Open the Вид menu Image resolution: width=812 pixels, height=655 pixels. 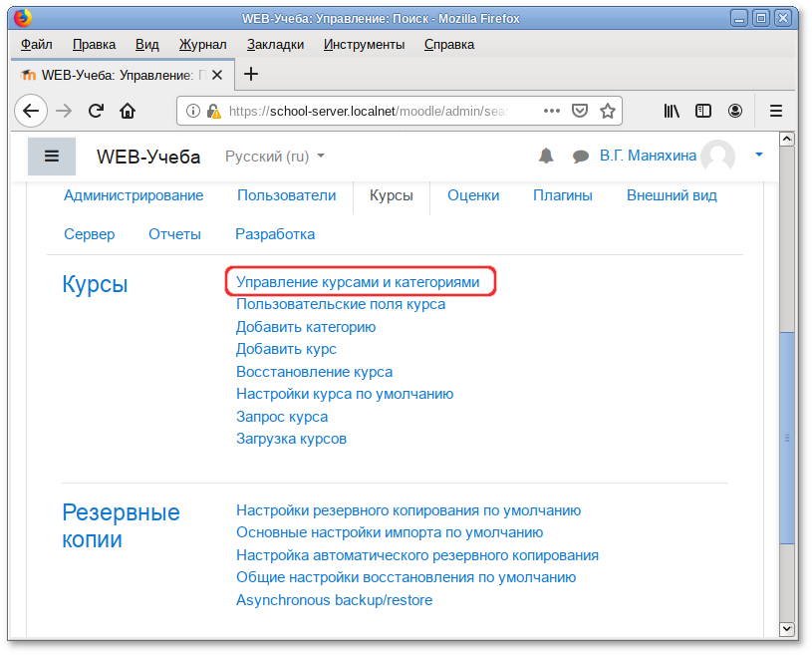point(147,45)
